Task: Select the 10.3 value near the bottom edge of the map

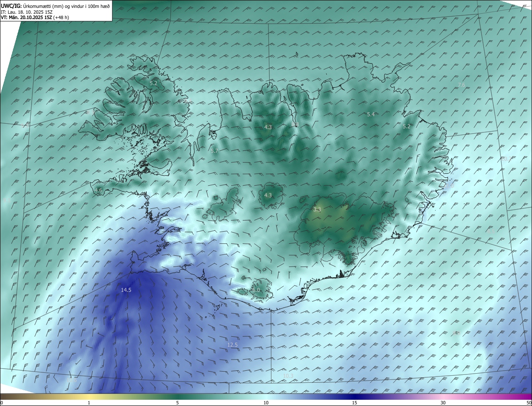Action: coord(288,376)
